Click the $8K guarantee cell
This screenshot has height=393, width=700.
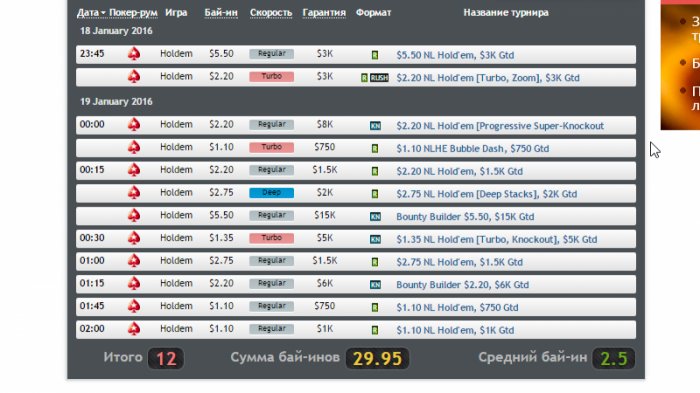coord(325,124)
